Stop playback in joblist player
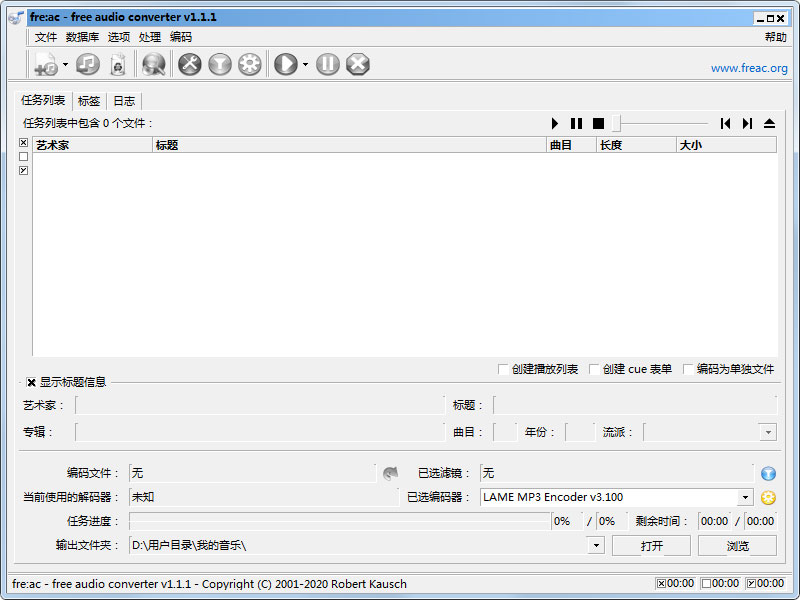This screenshot has height=600, width=800. pyautogui.click(x=598, y=123)
